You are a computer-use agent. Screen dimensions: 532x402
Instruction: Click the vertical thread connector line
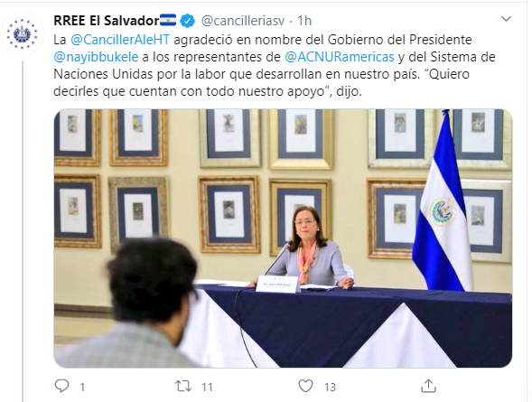coord(23,230)
